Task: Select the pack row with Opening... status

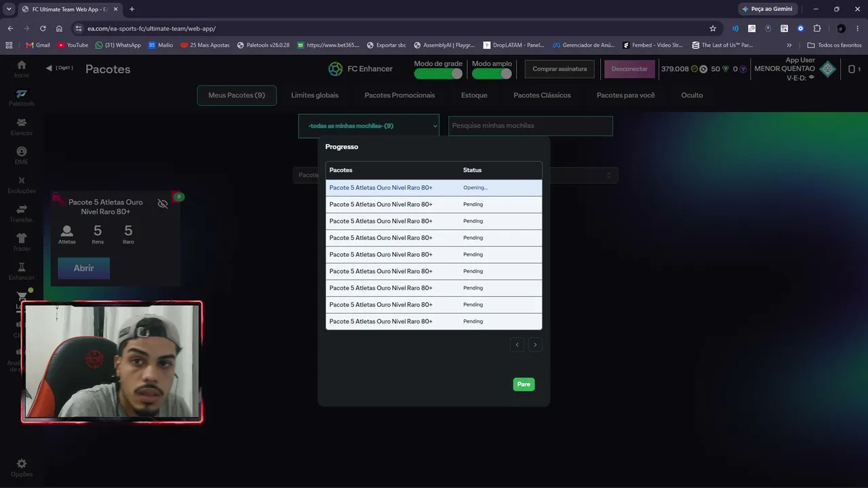Action: 434,188
